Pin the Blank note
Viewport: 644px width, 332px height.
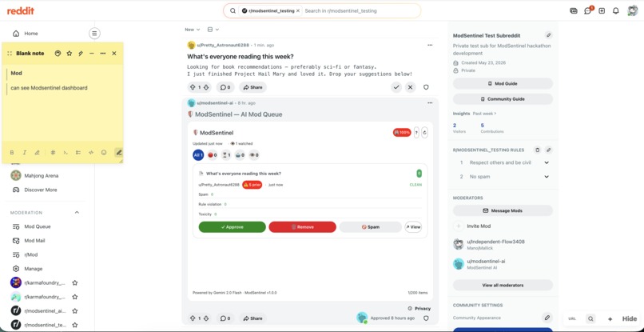click(81, 54)
